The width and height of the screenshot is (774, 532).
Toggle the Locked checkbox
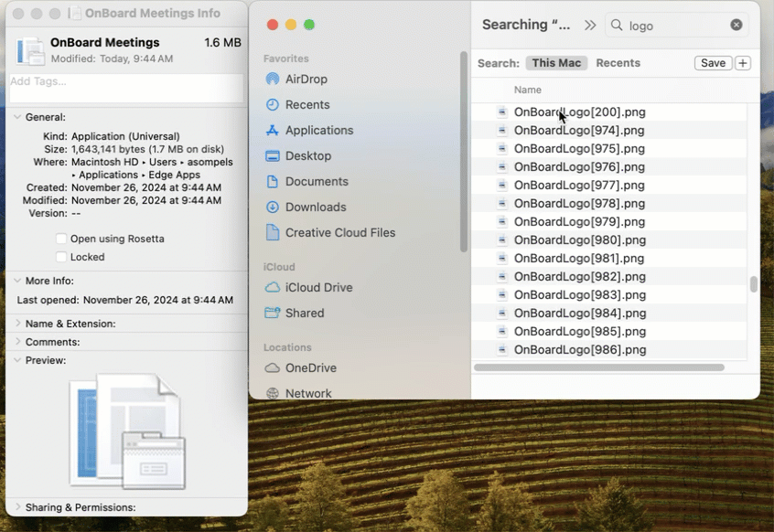[x=61, y=257]
